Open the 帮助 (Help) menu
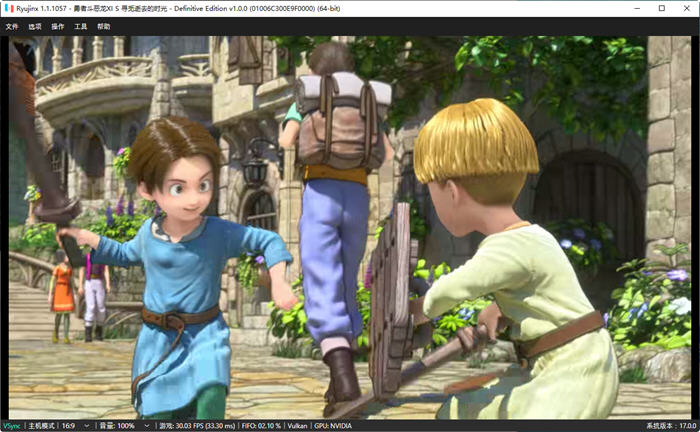Viewport: 700px width, 432px height. [x=104, y=27]
